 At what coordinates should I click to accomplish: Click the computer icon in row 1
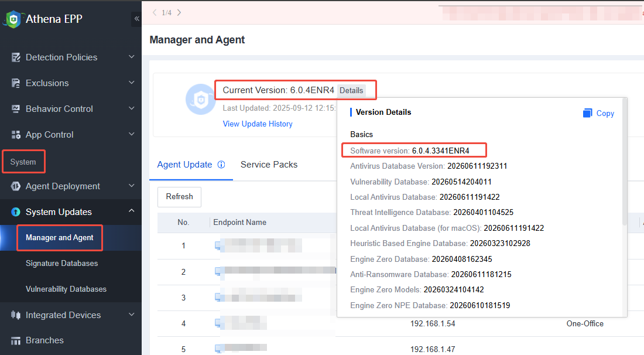click(218, 245)
